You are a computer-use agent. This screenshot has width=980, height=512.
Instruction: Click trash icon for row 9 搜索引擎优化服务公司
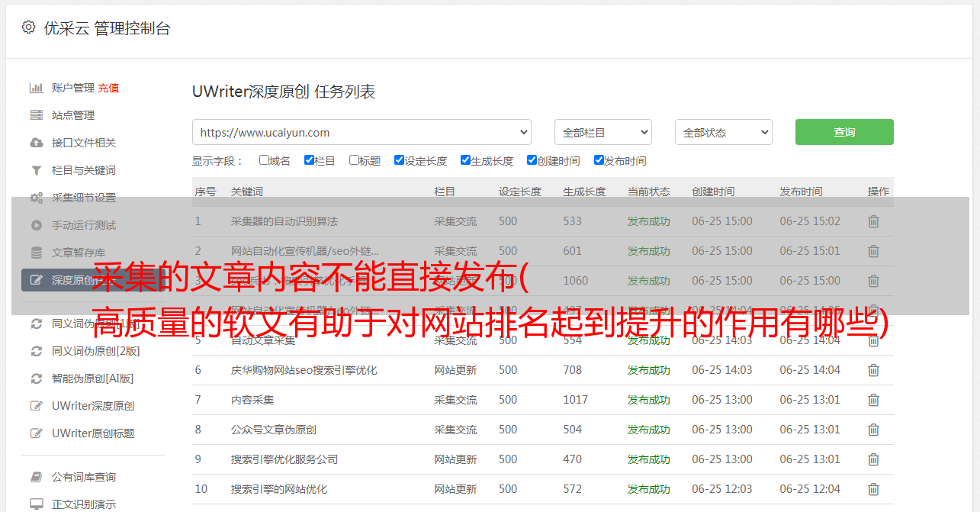[873, 459]
